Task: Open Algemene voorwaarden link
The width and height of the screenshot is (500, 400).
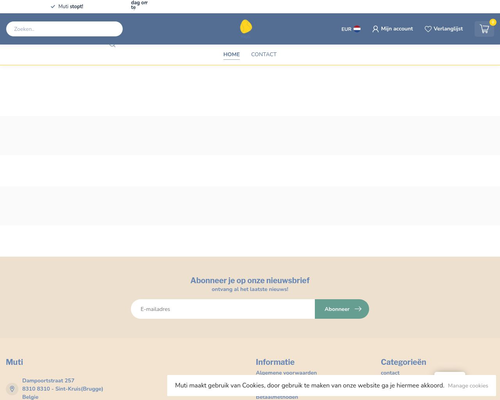Action: point(286,373)
